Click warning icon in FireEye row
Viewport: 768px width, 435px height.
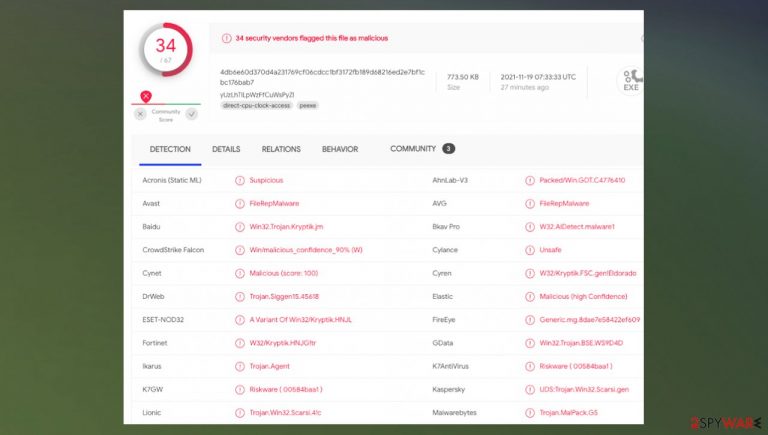(x=529, y=320)
